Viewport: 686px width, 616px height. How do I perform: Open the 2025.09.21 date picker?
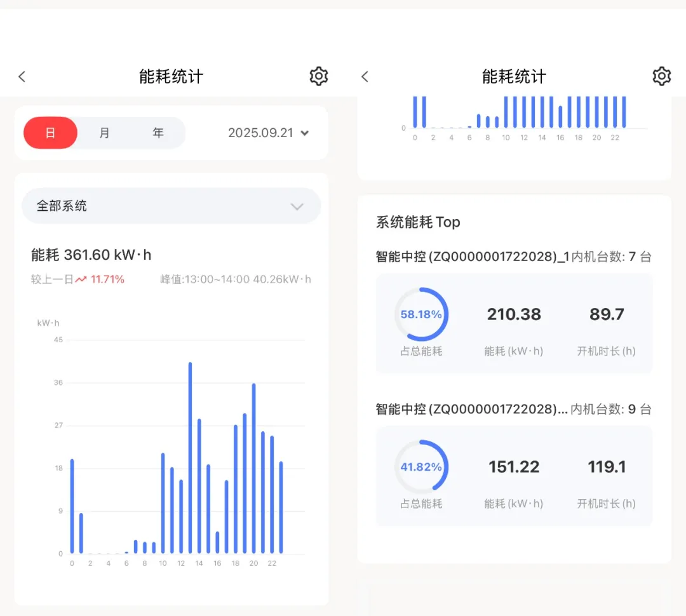click(x=268, y=133)
